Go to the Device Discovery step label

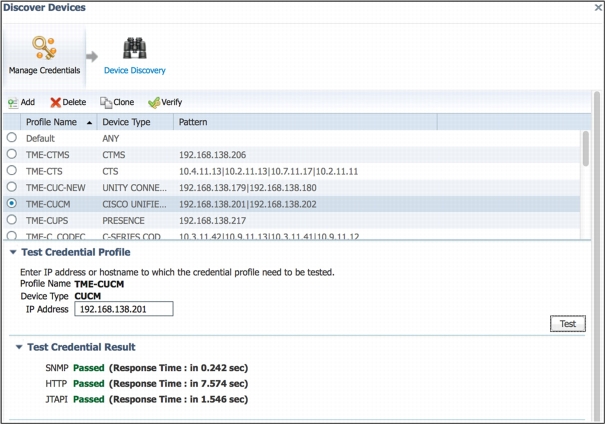[134, 70]
